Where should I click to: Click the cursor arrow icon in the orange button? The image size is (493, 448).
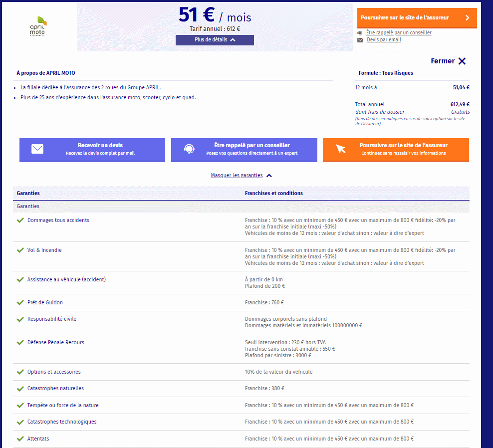click(x=341, y=149)
